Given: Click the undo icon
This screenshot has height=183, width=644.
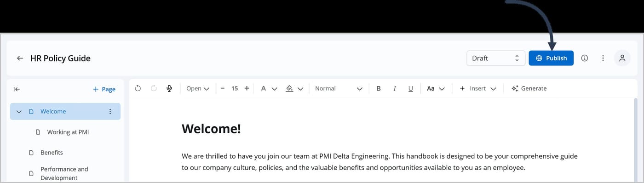Looking at the screenshot, I should pyautogui.click(x=138, y=89).
